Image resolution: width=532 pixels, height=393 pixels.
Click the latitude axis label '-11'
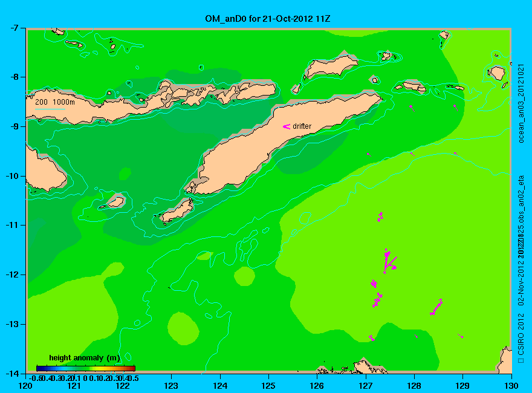(x=12, y=225)
